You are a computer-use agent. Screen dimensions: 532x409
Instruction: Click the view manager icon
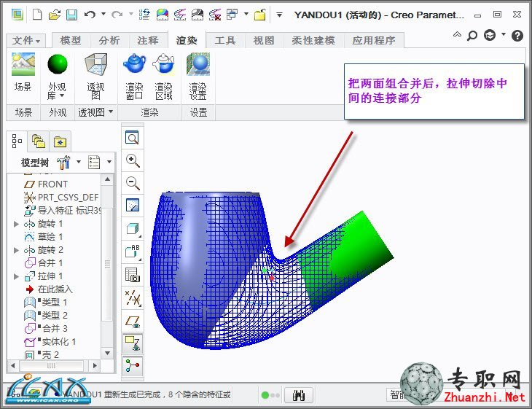tap(133, 275)
